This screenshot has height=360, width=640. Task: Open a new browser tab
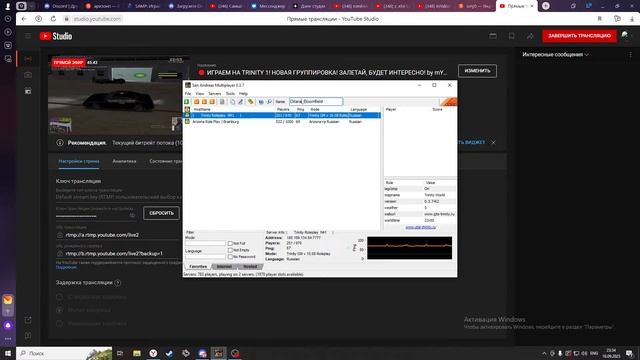pos(546,6)
